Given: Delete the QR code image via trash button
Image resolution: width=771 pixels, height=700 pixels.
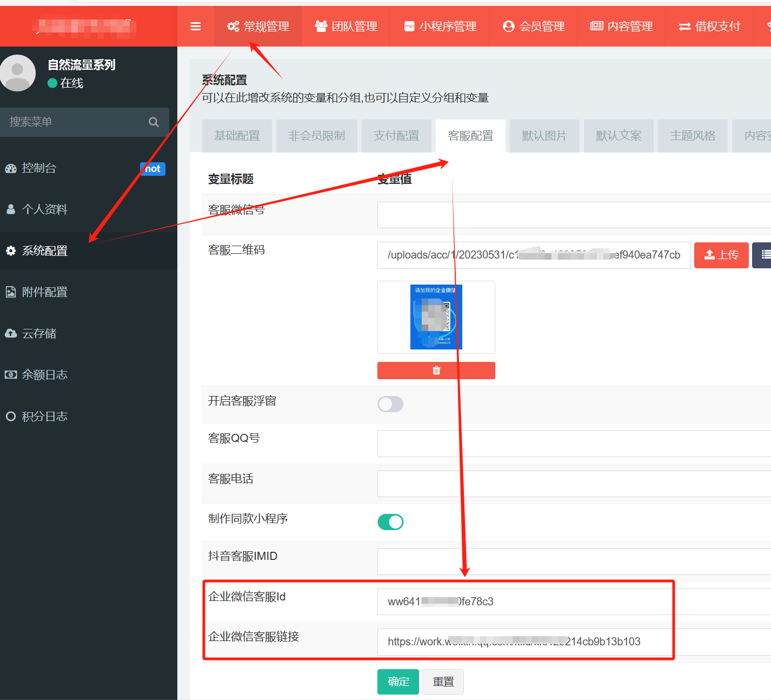Looking at the screenshot, I should (x=436, y=371).
